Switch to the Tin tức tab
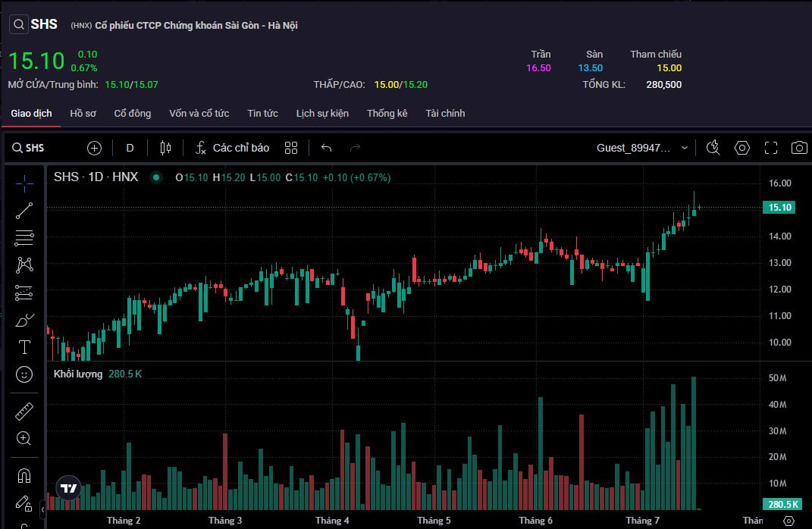This screenshot has height=529, width=812. (x=262, y=114)
